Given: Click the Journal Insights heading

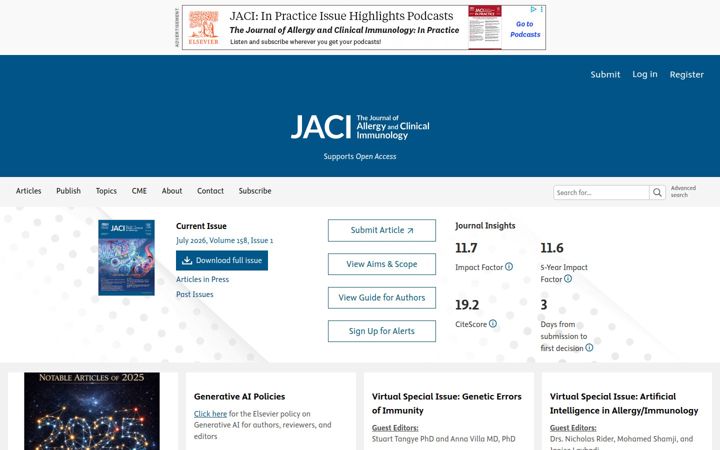Looking at the screenshot, I should click(x=485, y=225).
